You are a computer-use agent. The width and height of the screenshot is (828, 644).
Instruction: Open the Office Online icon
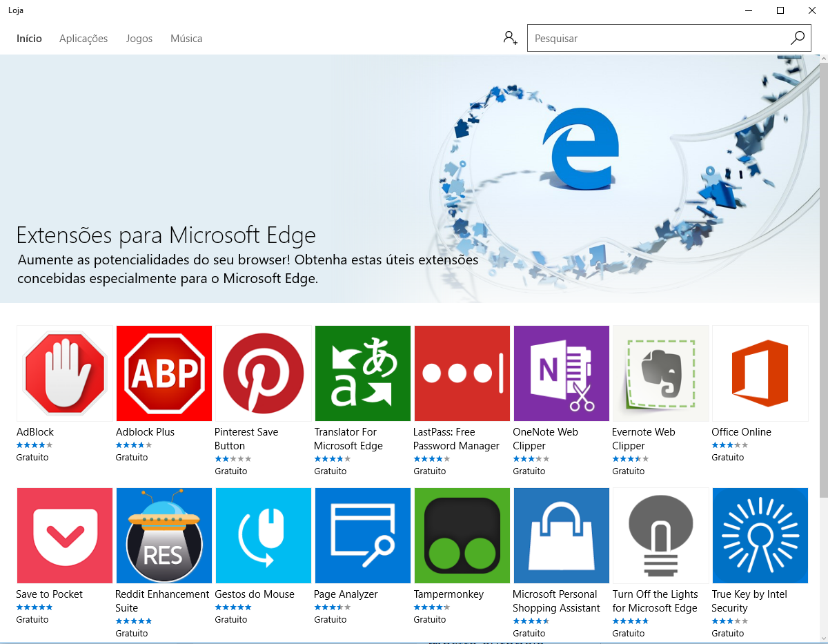[x=760, y=373]
